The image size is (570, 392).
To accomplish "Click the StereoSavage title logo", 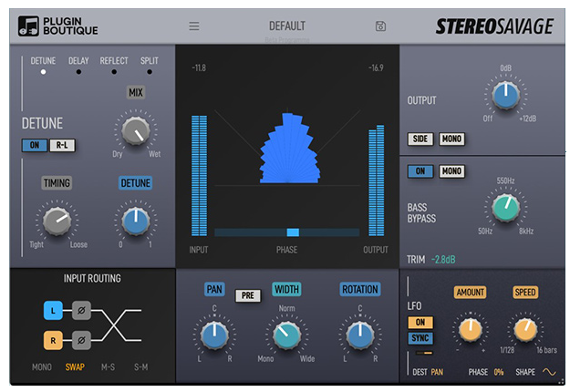I will (494, 26).
